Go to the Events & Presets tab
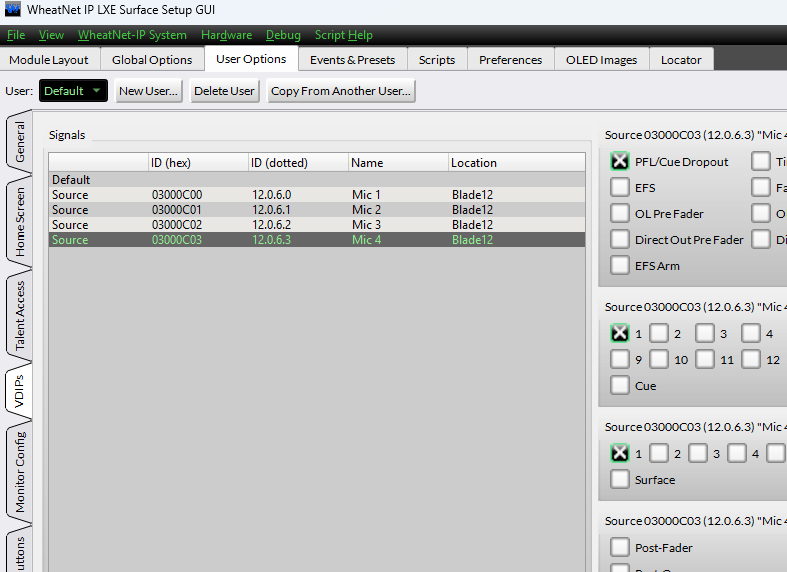This screenshot has height=572, width=787. [352, 60]
